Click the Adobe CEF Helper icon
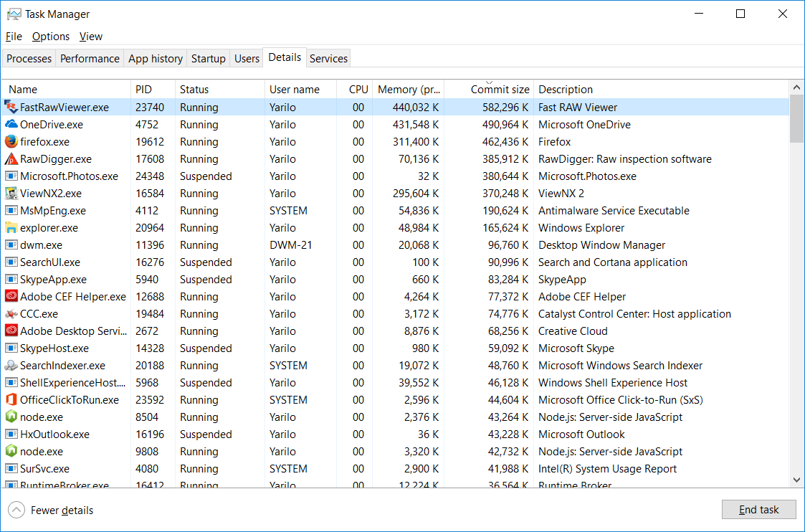 (11, 297)
